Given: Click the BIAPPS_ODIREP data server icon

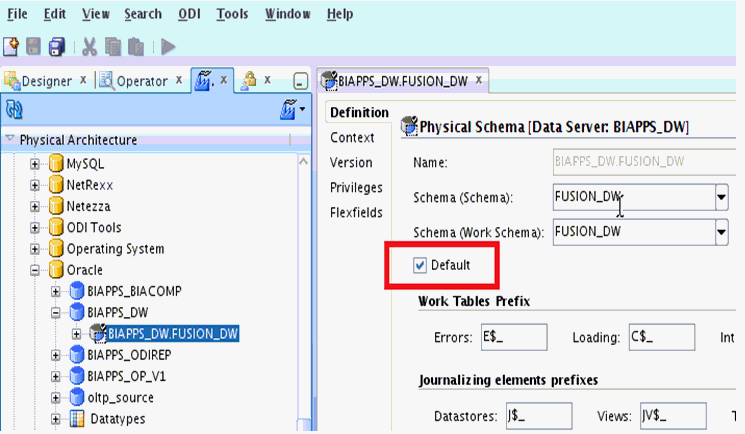Looking at the screenshot, I should pos(76,355).
